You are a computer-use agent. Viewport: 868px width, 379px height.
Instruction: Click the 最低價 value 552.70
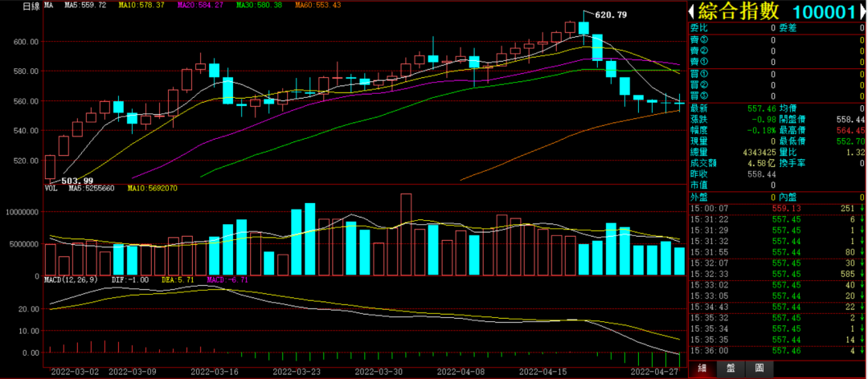point(851,141)
